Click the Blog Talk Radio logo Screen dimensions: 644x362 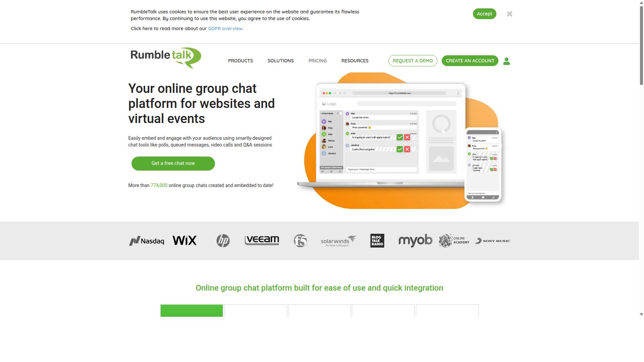point(377,241)
